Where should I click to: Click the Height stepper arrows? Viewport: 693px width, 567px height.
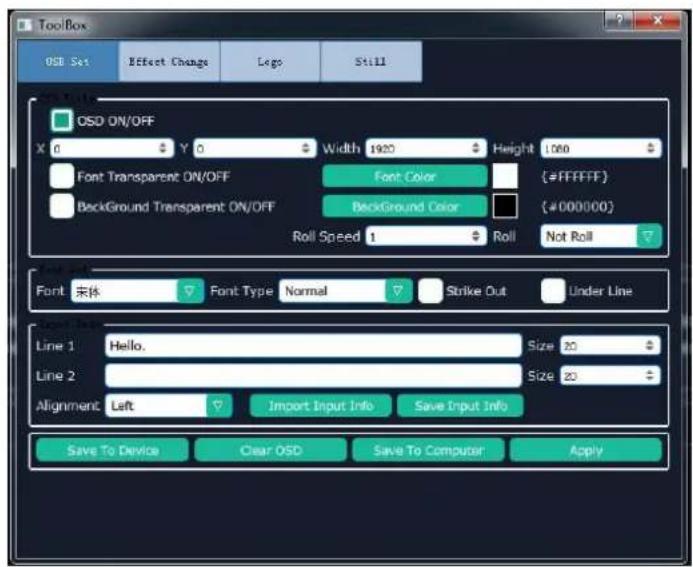click(x=651, y=148)
